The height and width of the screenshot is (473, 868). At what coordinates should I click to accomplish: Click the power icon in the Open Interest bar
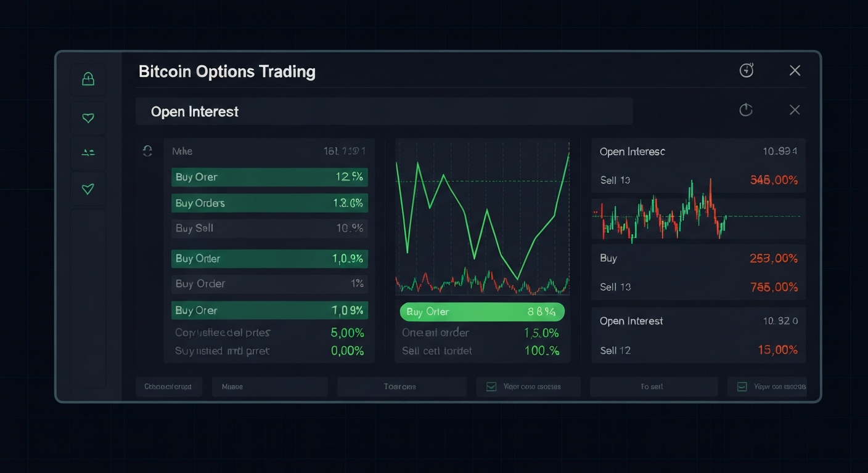pos(746,110)
